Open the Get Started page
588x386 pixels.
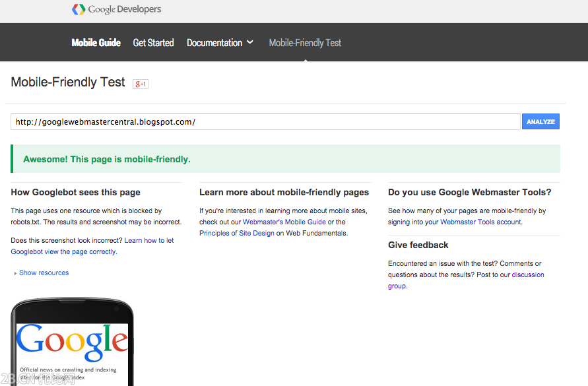click(x=153, y=42)
